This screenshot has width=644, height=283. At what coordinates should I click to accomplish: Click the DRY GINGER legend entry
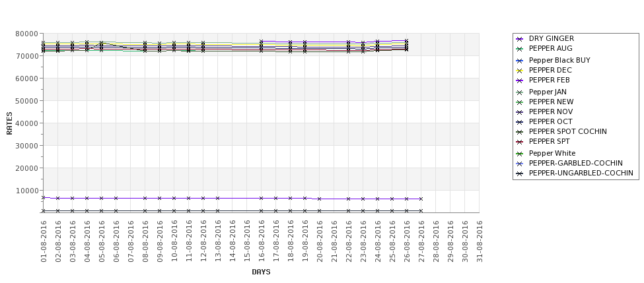coord(545,38)
